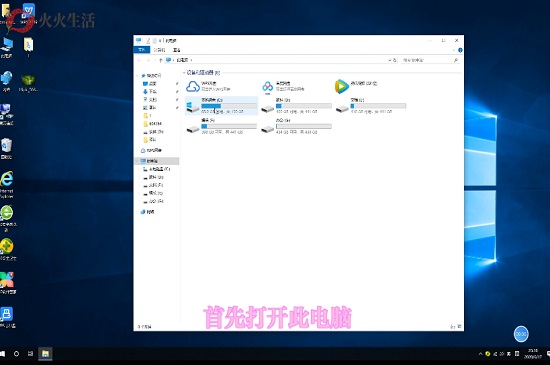Screen dimensions: 550x365
Task: Click the Back navigation arrow
Action: click(x=139, y=60)
